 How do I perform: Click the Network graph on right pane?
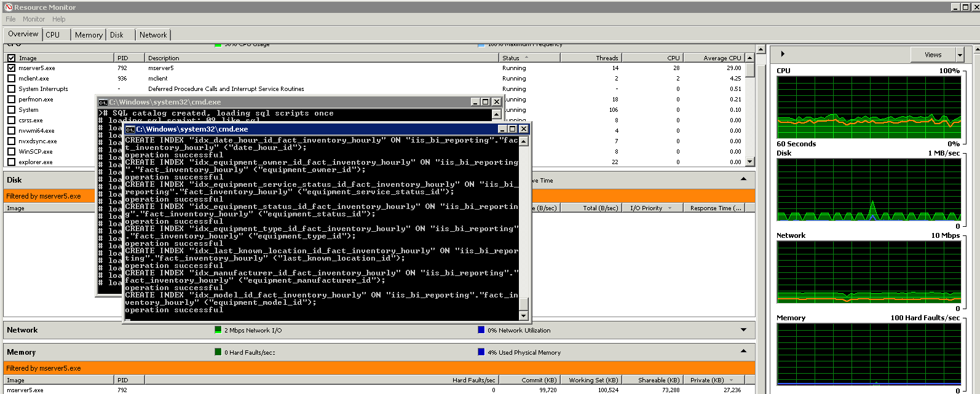point(869,272)
